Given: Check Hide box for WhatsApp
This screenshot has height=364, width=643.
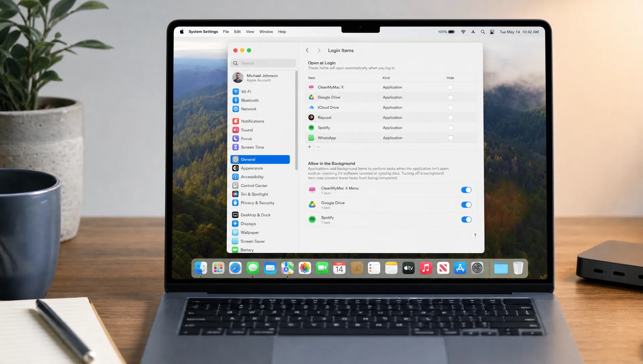Looking at the screenshot, I should pos(450,138).
